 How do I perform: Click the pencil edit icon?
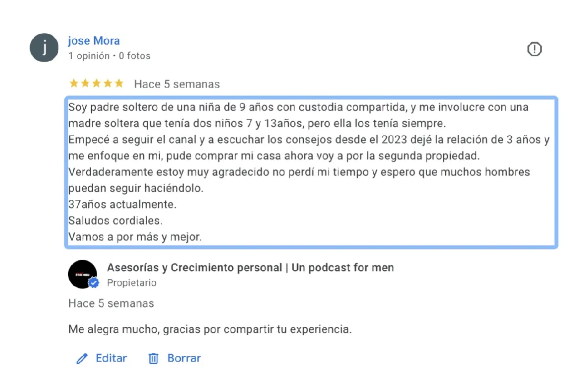(82, 359)
